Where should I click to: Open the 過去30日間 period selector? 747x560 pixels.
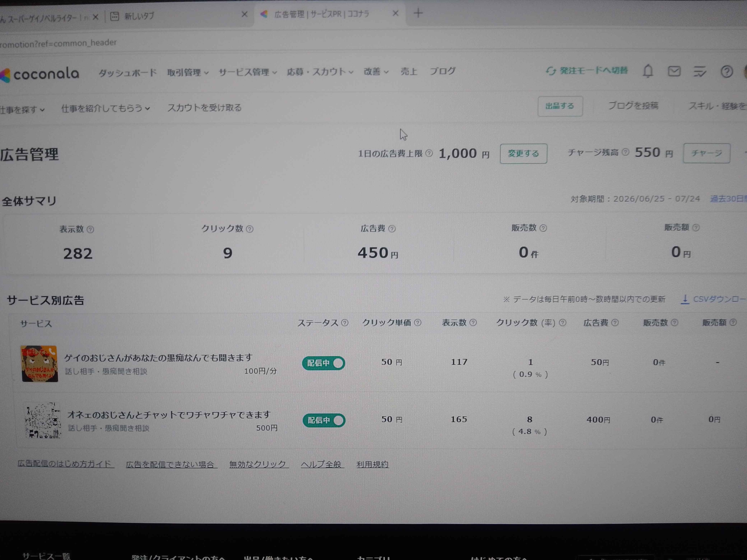pyautogui.click(x=728, y=199)
